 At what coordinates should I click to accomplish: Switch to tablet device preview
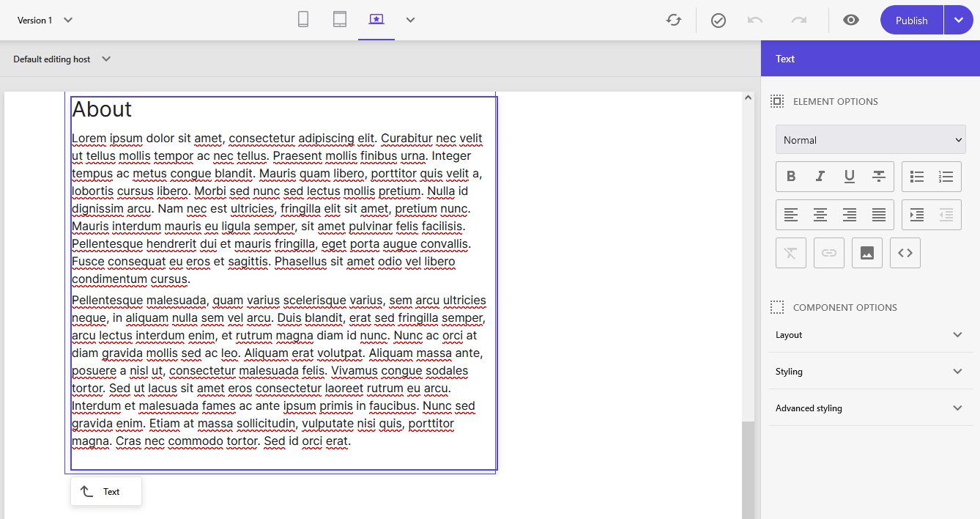(x=340, y=20)
